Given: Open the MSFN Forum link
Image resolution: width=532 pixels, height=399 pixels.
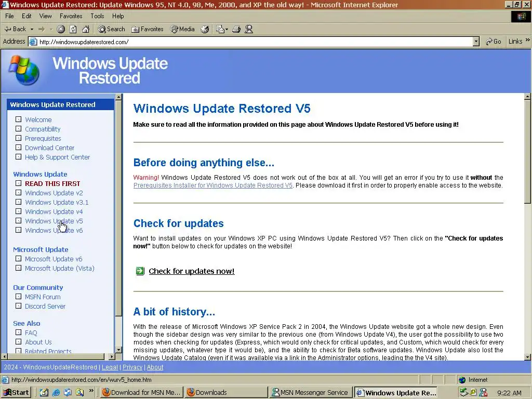Looking at the screenshot, I should click(43, 297).
